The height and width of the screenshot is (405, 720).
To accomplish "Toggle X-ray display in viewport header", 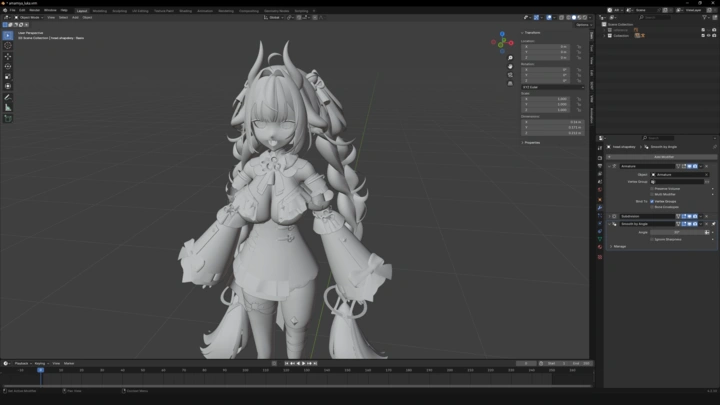I will click(562, 17).
